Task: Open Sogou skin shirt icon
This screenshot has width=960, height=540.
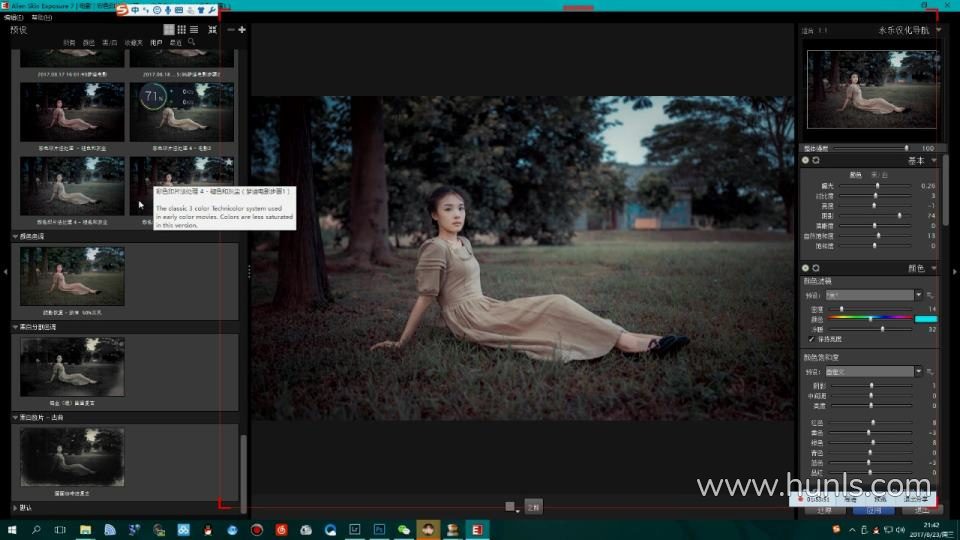Action: [x=201, y=10]
